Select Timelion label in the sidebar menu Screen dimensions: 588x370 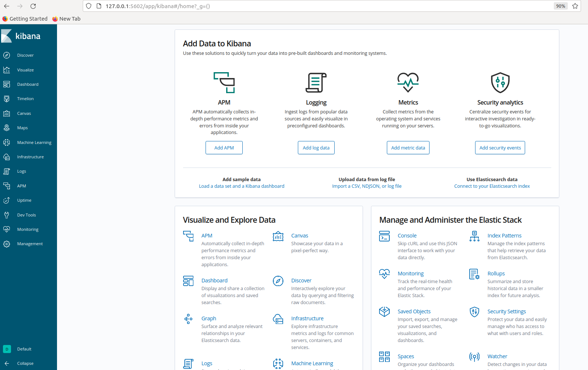pos(25,99)
